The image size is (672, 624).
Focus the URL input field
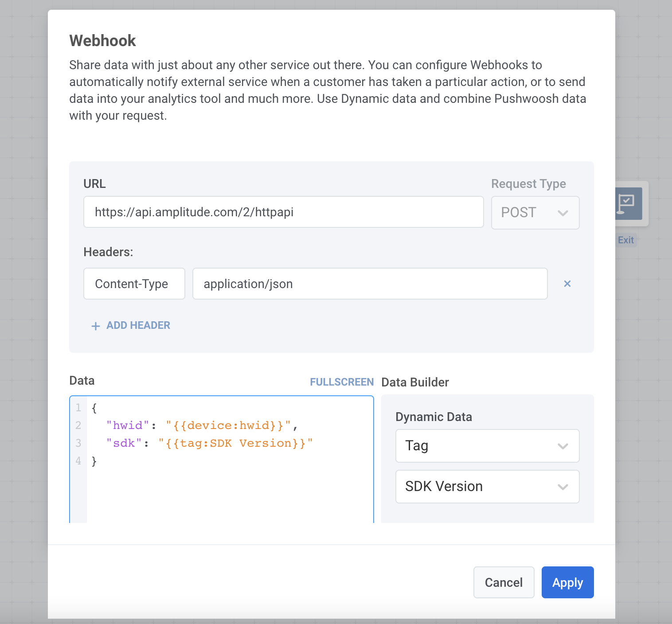283,212
